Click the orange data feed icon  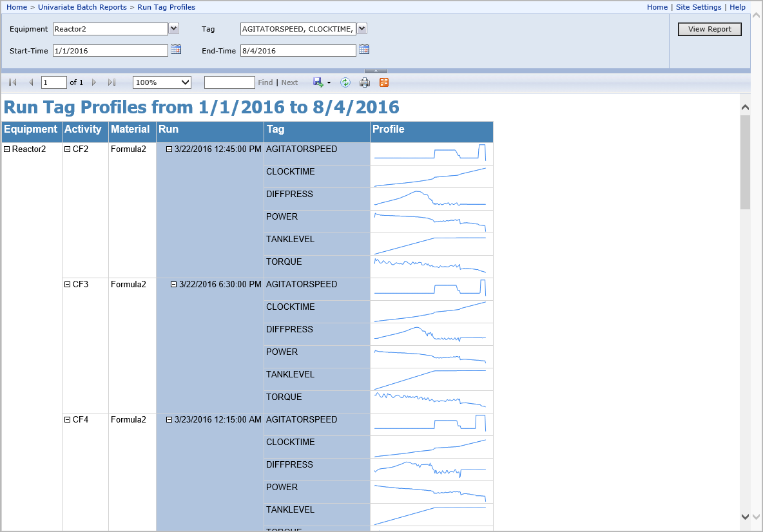click(x=384, y=82)
